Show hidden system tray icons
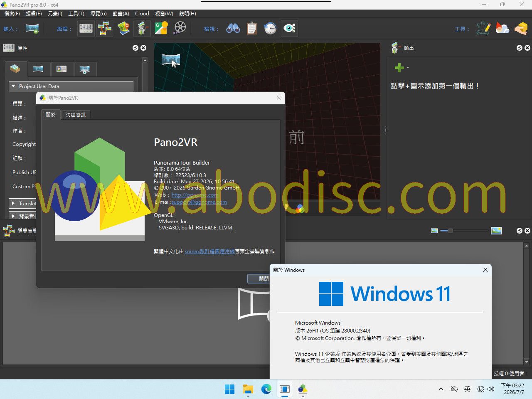This screenshot has height=399, width=532. (x=441, y=389)
